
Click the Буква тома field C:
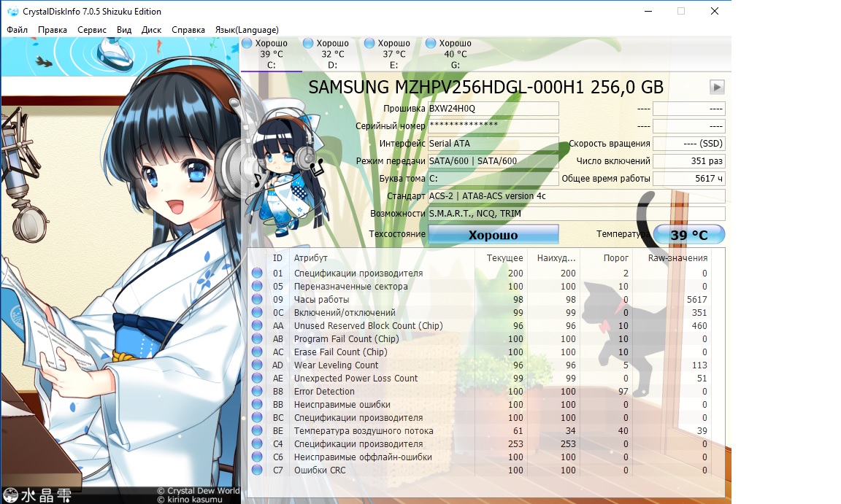[494, 179]
